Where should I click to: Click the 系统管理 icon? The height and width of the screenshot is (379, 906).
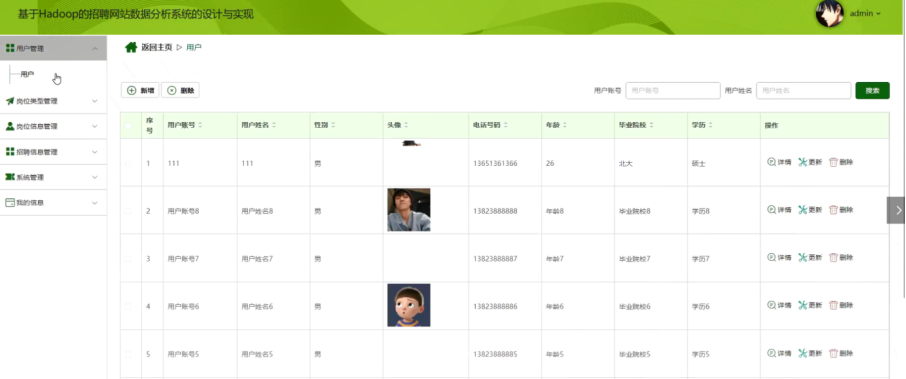point(10,177)
